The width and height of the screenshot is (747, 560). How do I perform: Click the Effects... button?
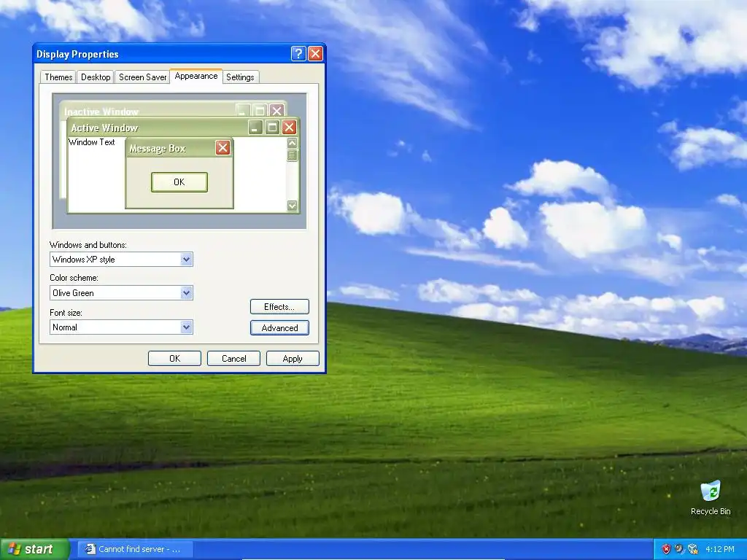[279, 307]
